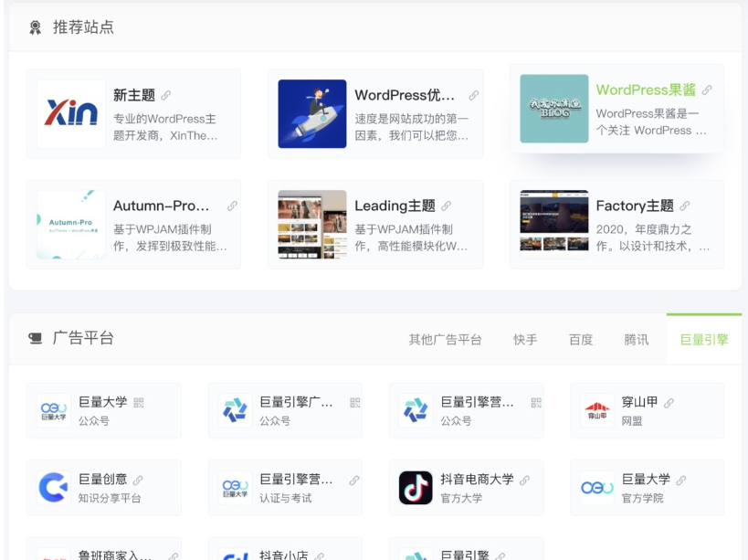Screen dimensions: 748x560
Task: Click the ribbon icon beside 推荐站点
Action: (x=36, y=27)
